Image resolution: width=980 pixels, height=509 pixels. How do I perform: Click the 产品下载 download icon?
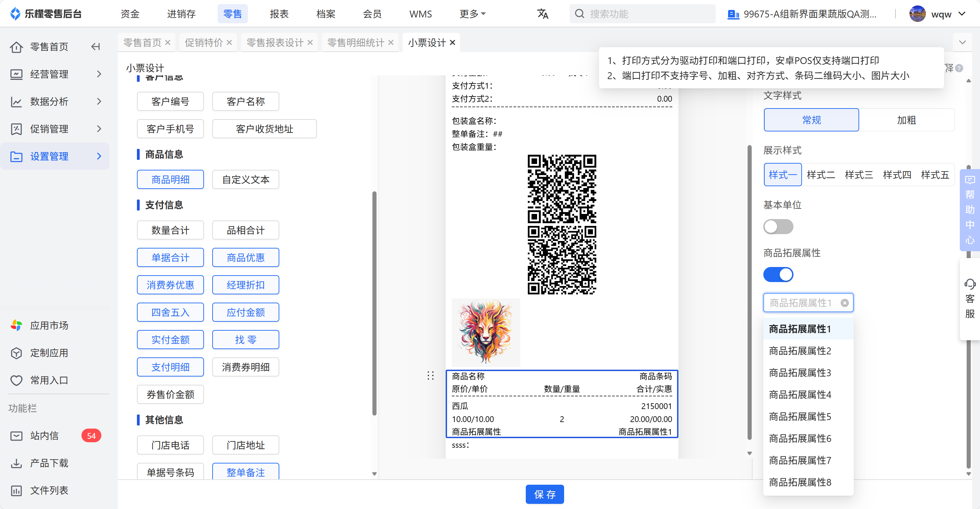pyautogui.click(x=16, y=463)
